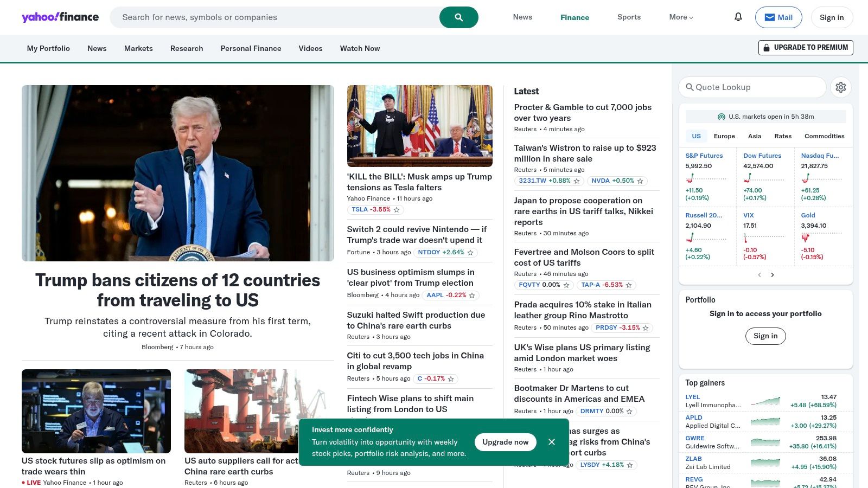Click the Quote Lookup field

[x=752, y=87]
